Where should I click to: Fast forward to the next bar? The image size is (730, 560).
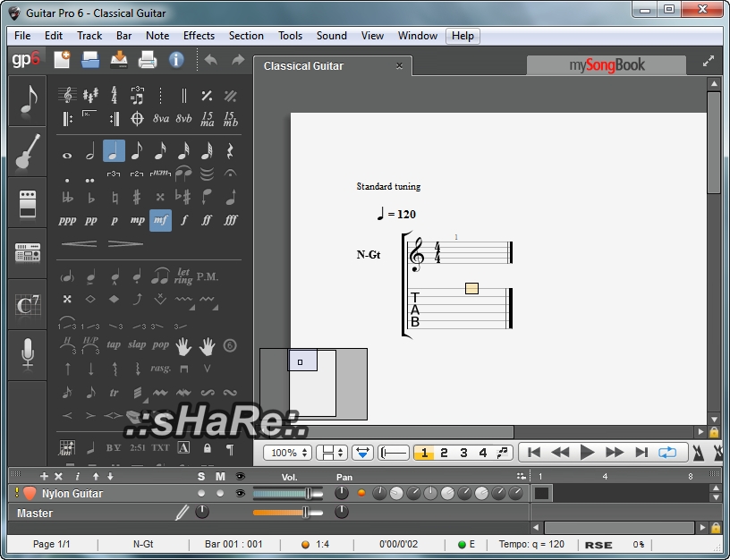tap(615, 452)
